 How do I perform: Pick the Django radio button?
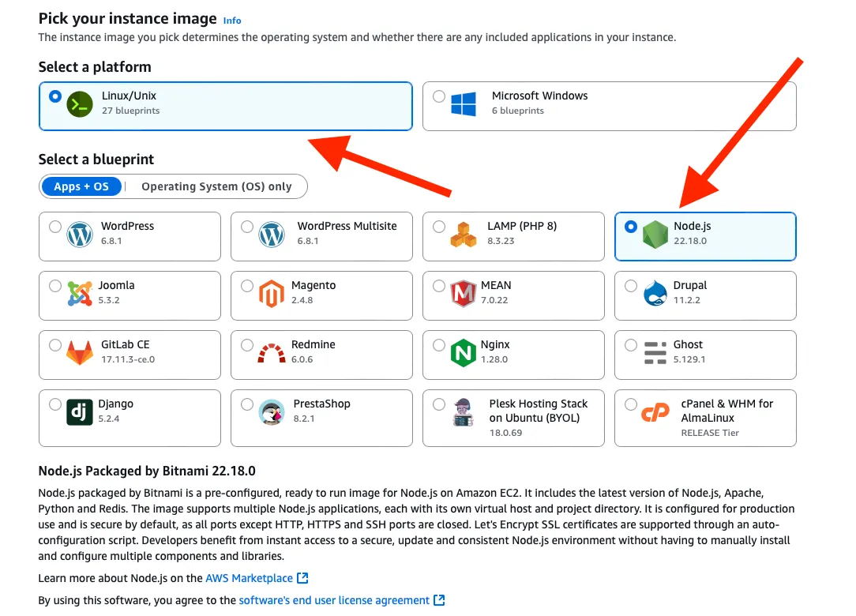(x=55, y=404)
